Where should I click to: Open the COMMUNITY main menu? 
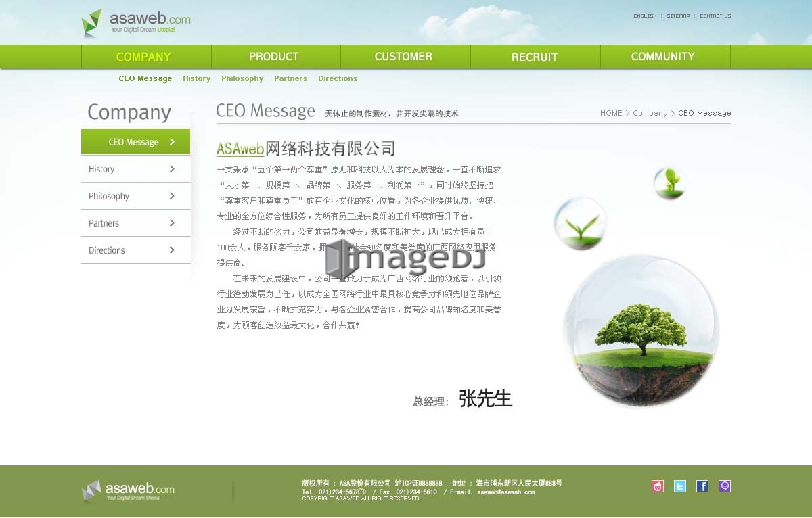[663, 57]
